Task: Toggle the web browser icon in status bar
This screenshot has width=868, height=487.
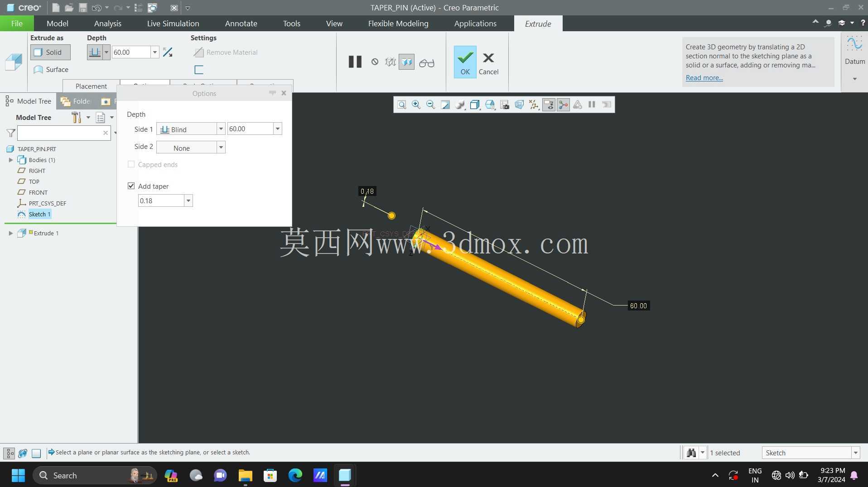Action: (x=23, y=453)
